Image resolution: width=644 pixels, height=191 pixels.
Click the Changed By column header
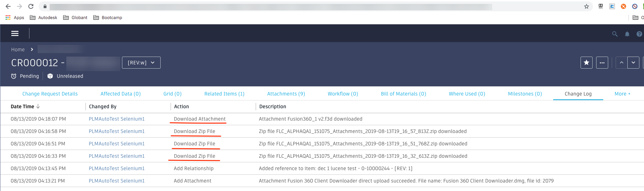tap(103, 106)
